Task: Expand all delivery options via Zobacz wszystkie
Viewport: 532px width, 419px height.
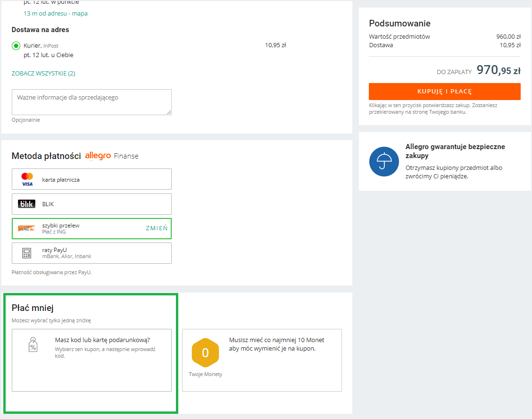Action: point(43,74)
